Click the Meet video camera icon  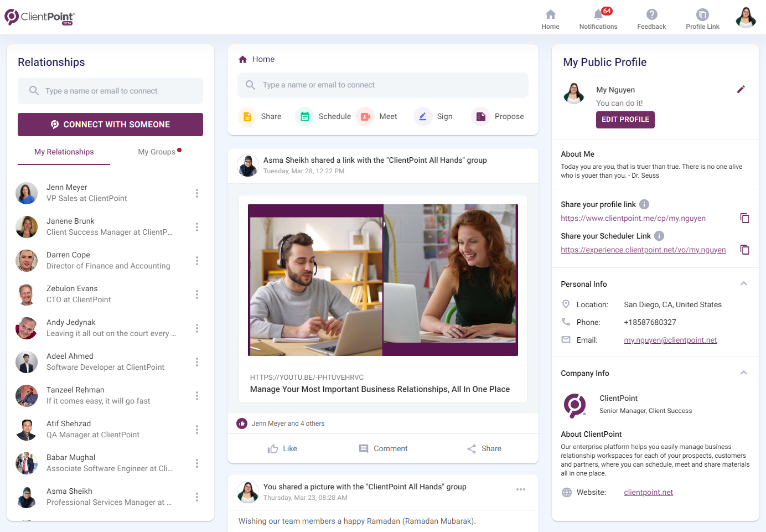tap(365, 117)
